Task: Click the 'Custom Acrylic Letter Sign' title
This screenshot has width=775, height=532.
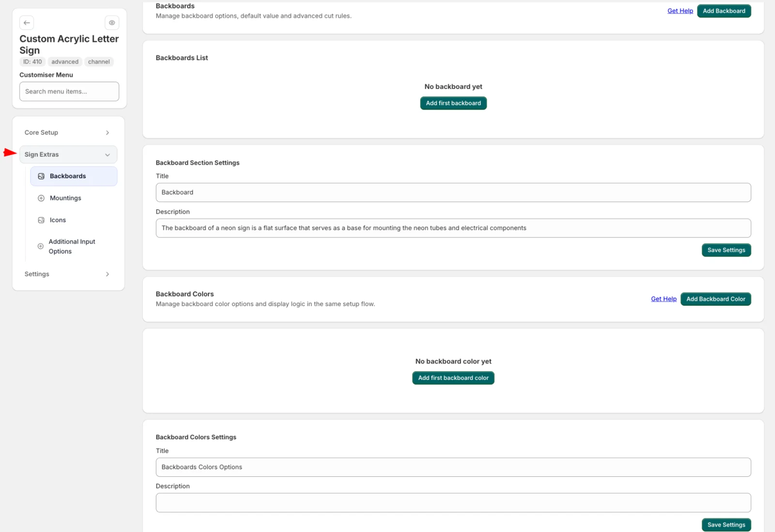Action: click(x=69, y=45)
